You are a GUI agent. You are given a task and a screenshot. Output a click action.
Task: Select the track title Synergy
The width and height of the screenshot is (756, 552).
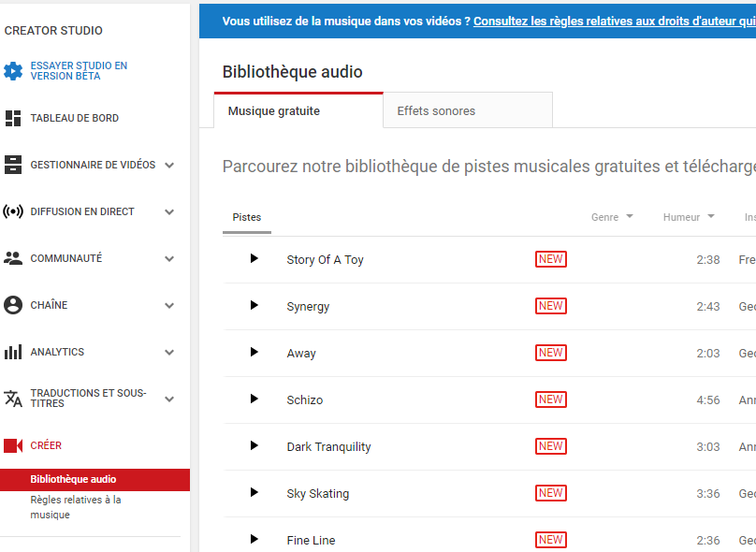pyautogui.click(x=308, y=307)
